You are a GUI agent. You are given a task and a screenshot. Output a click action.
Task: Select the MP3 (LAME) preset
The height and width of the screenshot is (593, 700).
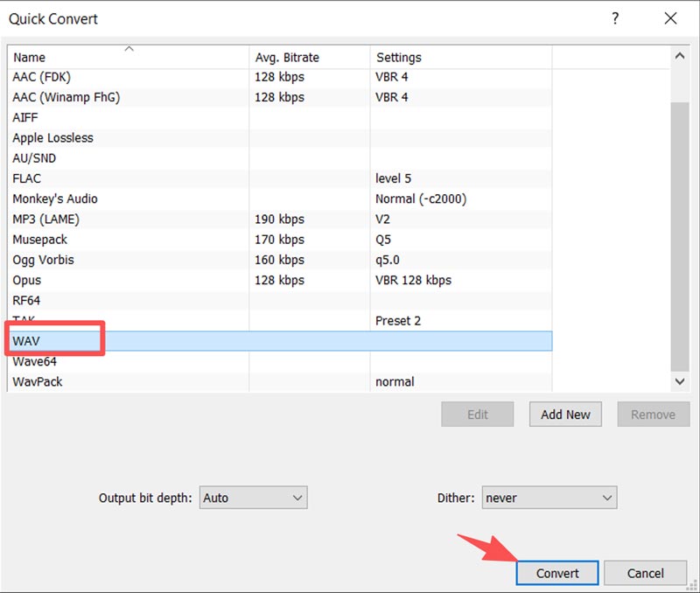[279, 219]
